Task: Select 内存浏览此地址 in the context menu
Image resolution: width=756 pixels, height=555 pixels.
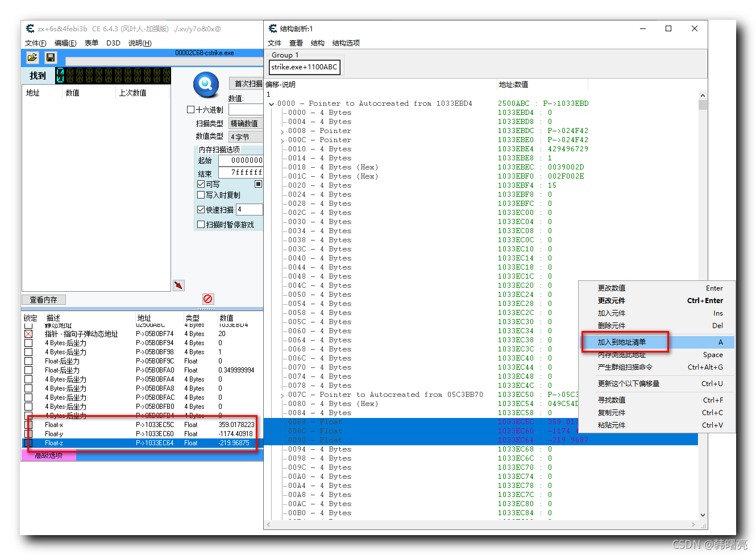Action: tap(657, 355)
